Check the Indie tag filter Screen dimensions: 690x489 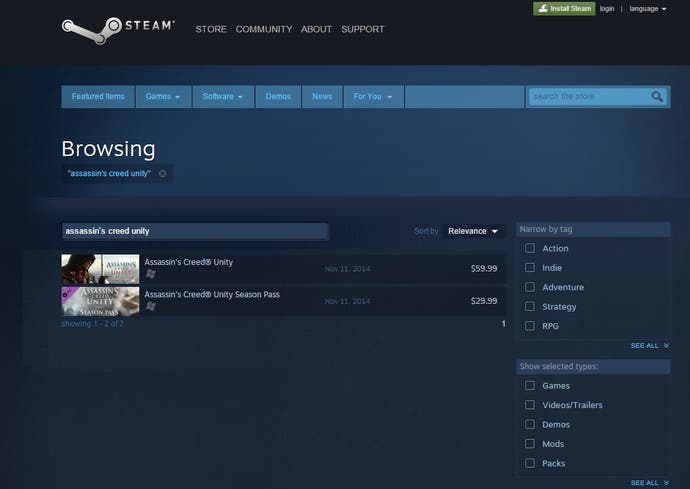(530, 268)
